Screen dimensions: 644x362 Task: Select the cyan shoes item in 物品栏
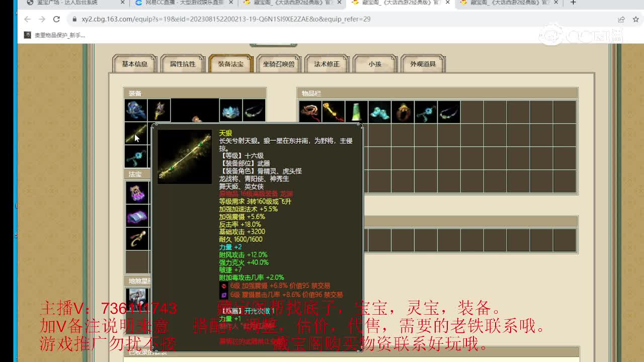pos(379,112)
